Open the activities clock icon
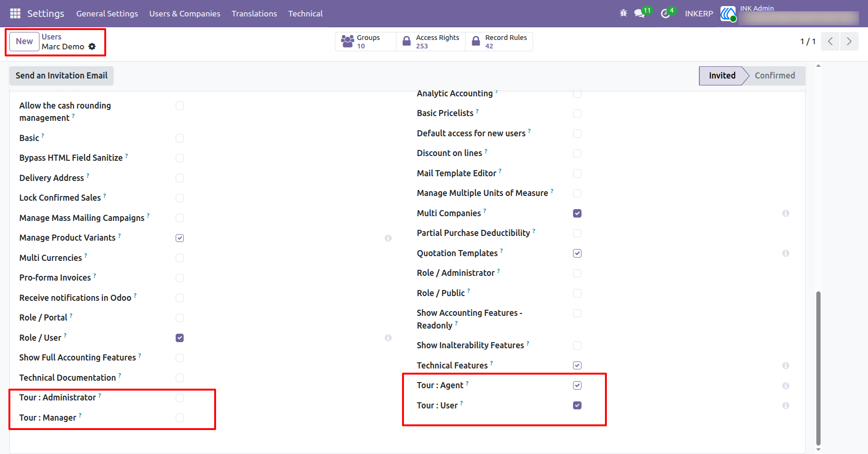Screen dimensions: 868x454 (x=665, y=14)
